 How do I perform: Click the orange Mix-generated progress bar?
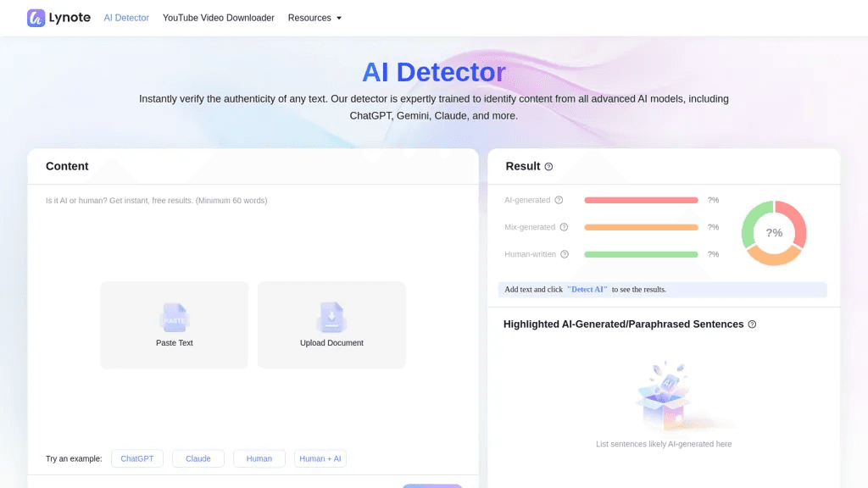click(x=641, y=227)
